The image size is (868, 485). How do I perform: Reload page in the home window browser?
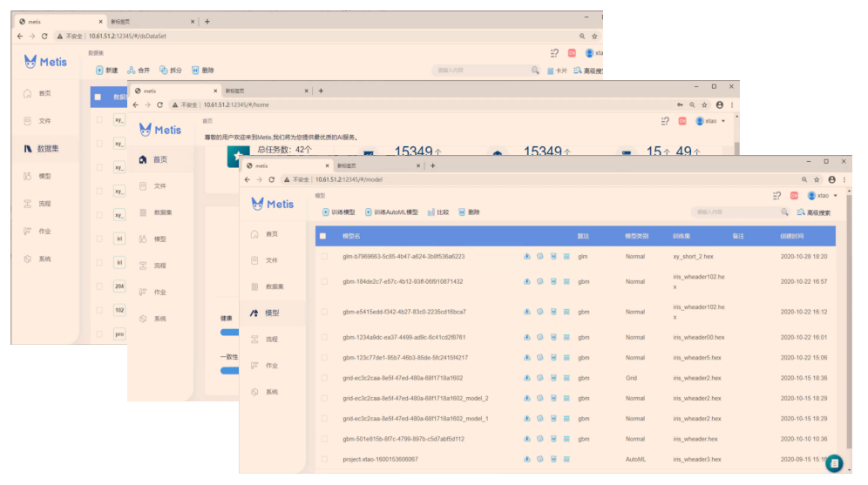point(160,105)
